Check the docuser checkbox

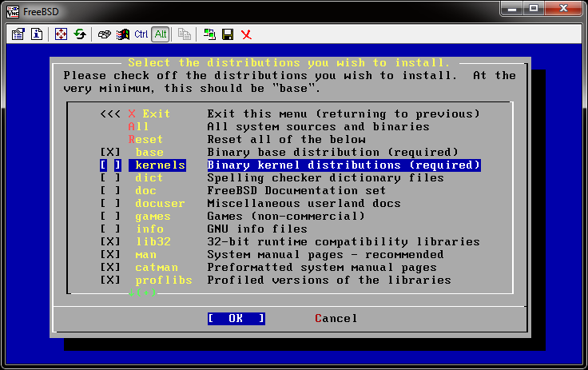click(110, 203)
